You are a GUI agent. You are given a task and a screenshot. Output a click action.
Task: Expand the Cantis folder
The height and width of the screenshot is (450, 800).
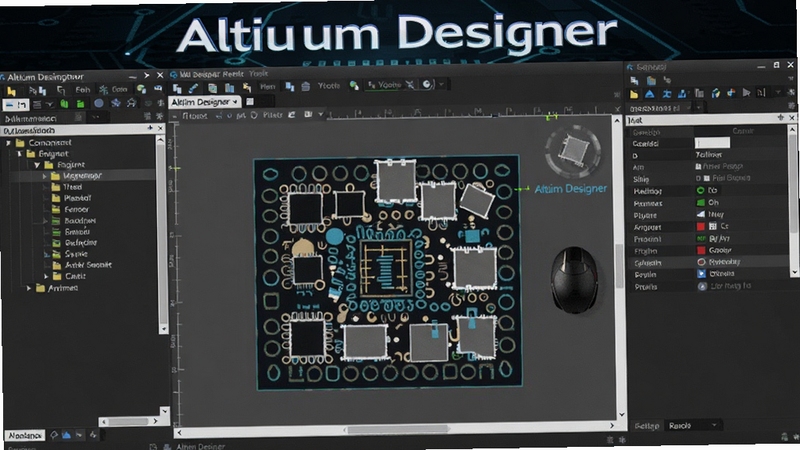[46, 277]
